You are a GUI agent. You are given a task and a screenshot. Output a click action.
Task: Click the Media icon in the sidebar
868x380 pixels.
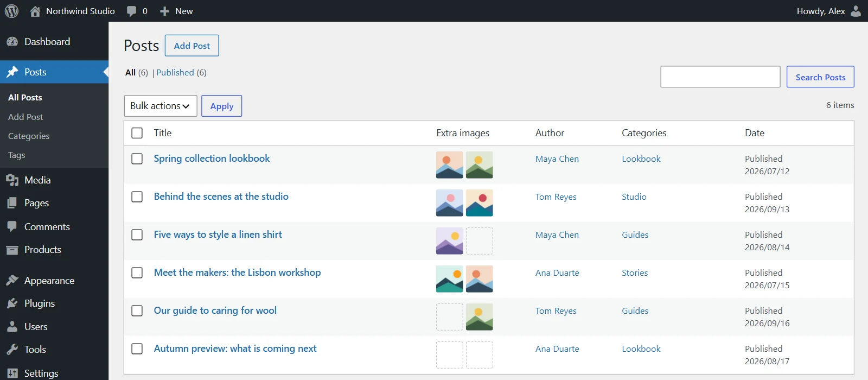(12, 180)
